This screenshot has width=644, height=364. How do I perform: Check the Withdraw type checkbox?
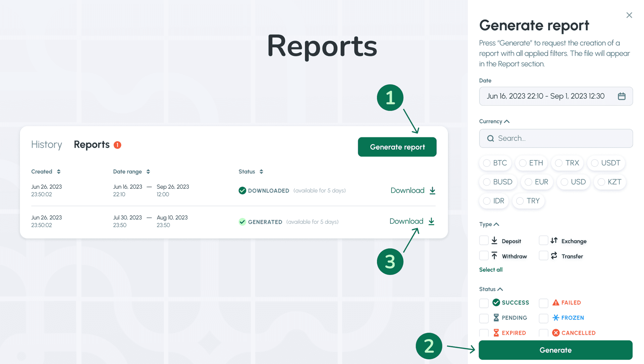484,256
